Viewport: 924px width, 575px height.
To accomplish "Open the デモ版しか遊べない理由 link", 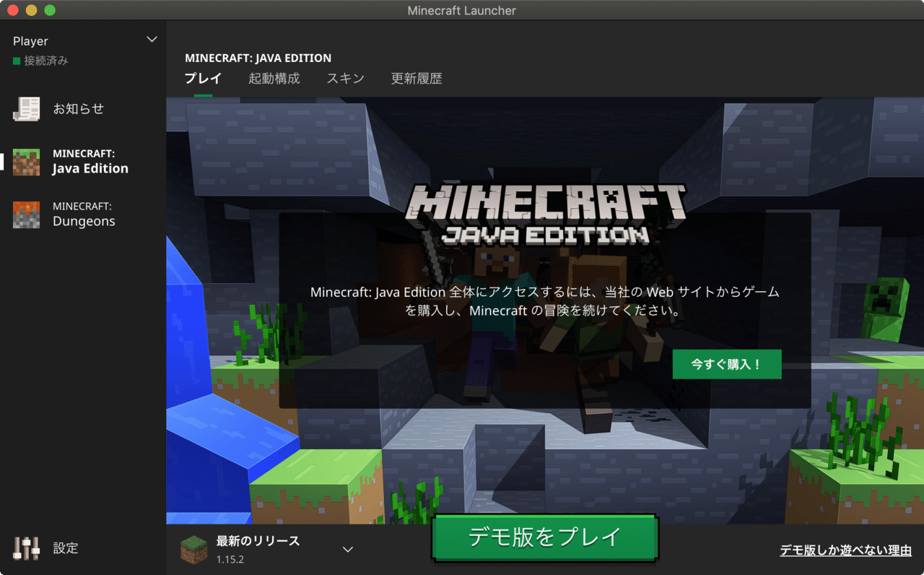I will [x=846, y=550].
